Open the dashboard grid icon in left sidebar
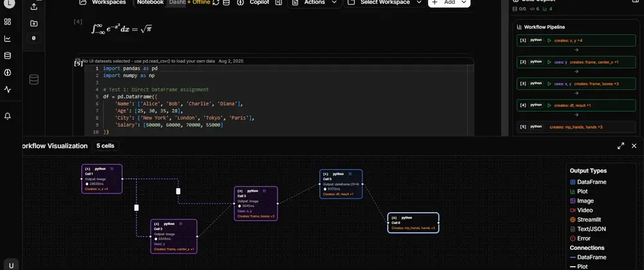 (x=7, y=22)
